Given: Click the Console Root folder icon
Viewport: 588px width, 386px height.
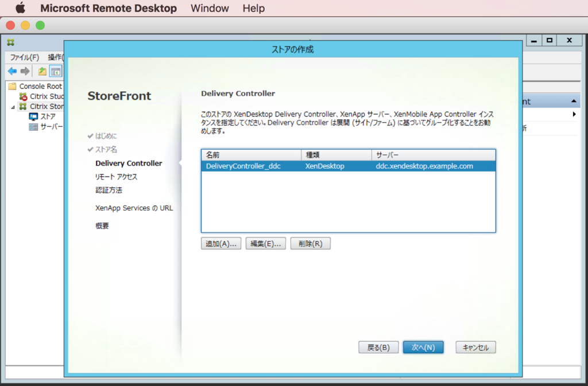Looking at the screenshot, I should [x=13, y=86].
